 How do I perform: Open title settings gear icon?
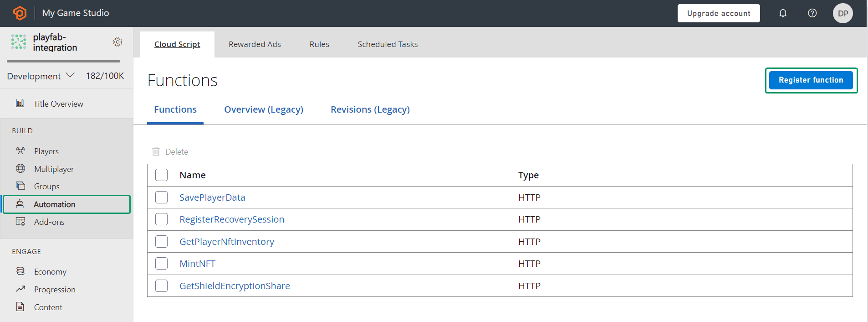[117, 42]
